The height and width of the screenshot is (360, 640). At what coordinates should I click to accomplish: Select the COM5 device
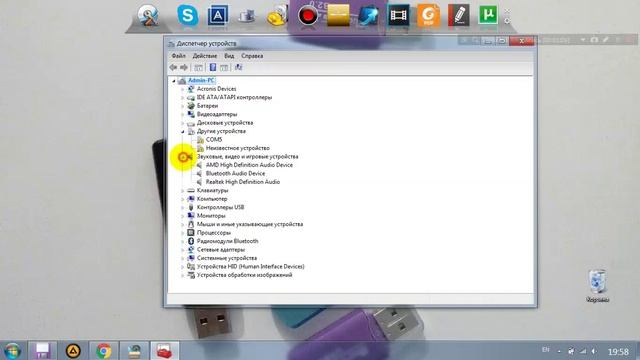pos(214,140)
